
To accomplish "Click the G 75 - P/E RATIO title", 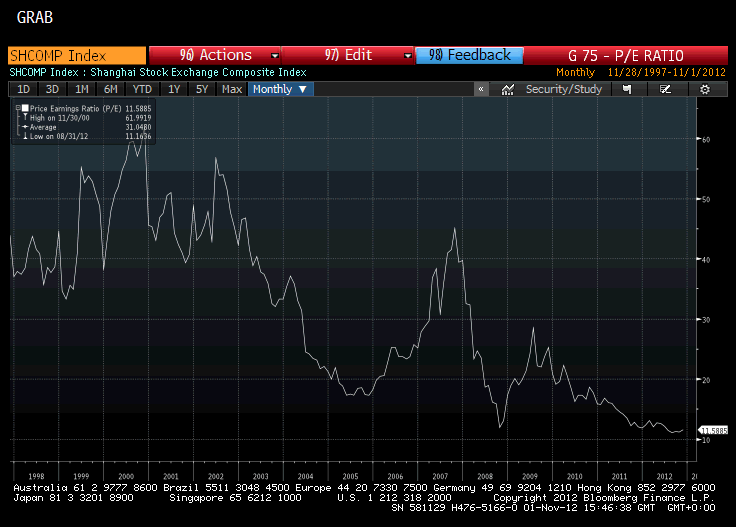I will point(625,55).
